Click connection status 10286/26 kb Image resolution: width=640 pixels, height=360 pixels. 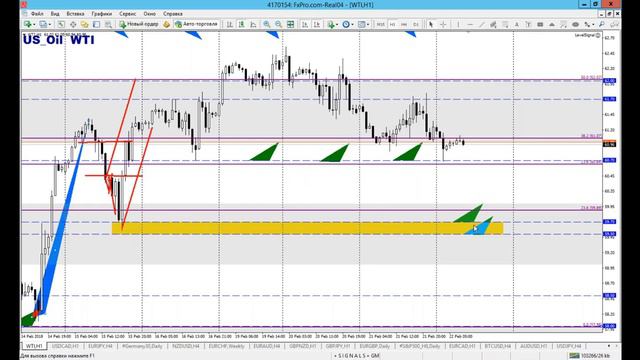click(590, 356)
